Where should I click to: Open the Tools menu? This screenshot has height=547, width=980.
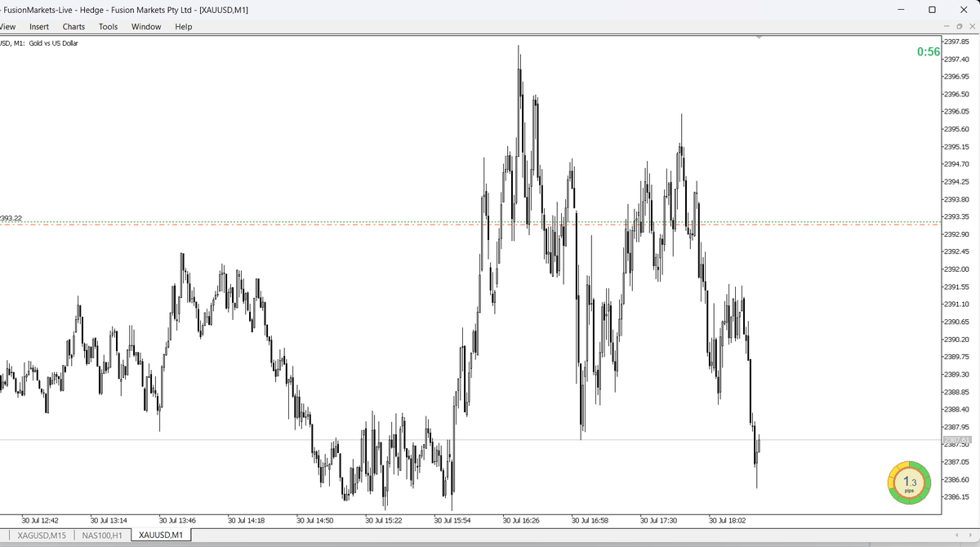pyautogui.click(x=108, y=26)
